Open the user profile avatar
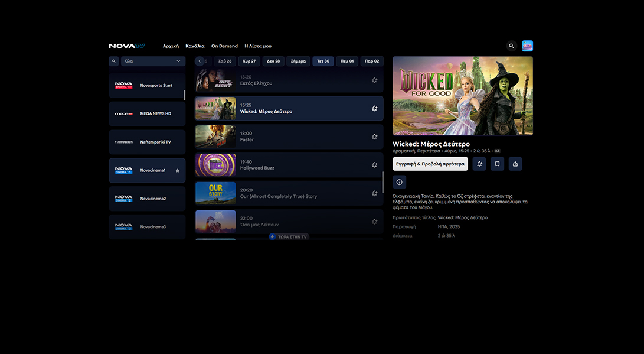644x354 pixels. (x=527, y=46)
